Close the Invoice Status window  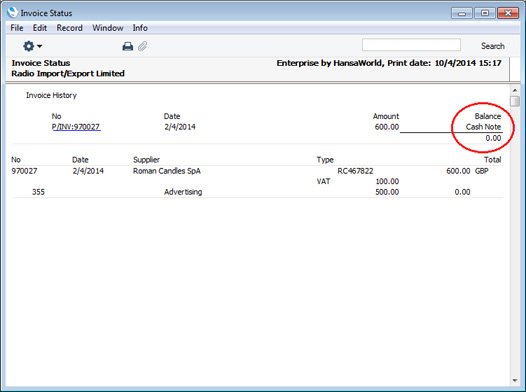(x=508, y=13)
